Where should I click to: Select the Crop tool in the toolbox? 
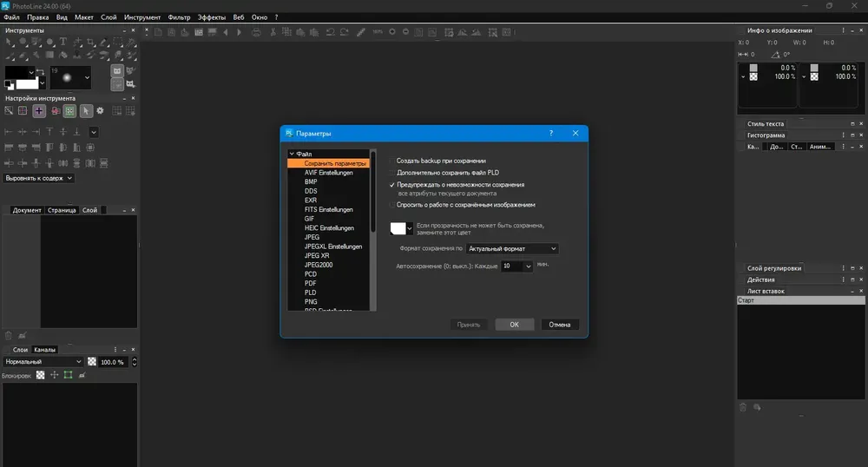pyautogui.click(x=91, y=42)
